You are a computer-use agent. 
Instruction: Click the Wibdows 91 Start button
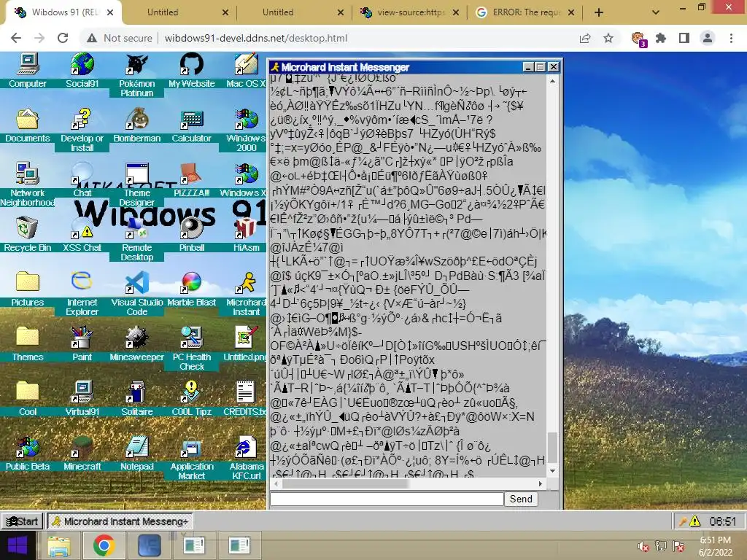point(22,521)
